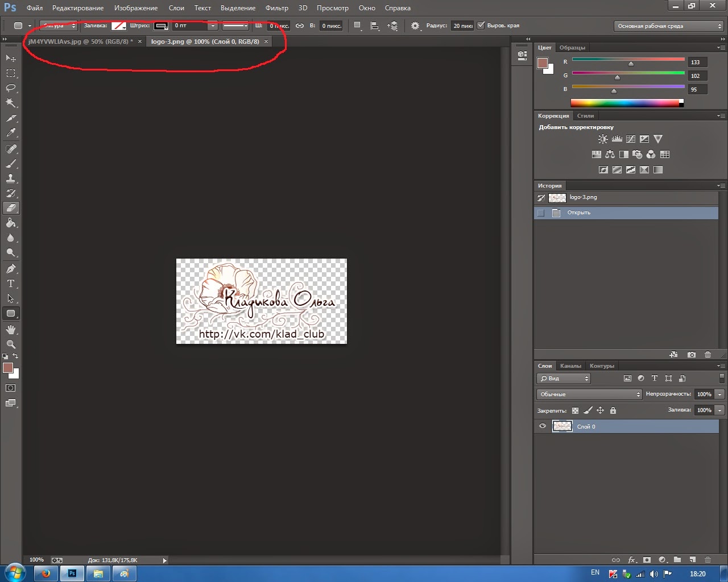Open the Обычные blend mode dropdown

(x=589, y=393)
